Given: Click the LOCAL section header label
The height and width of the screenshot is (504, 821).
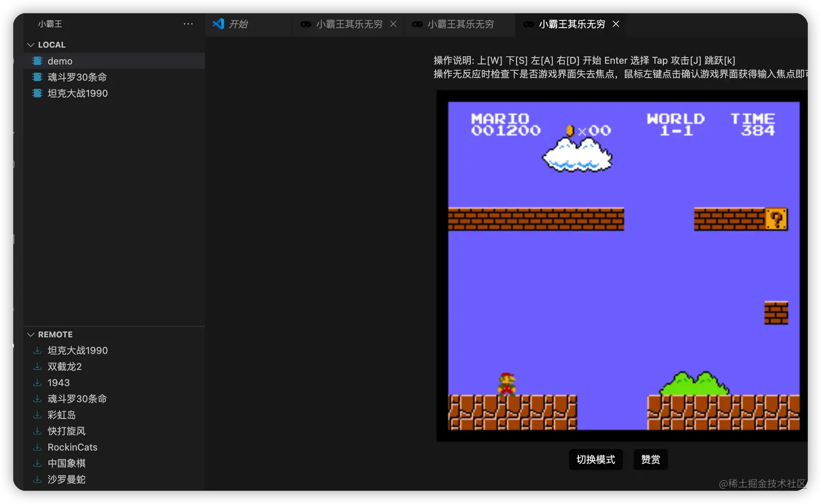Looking at the screenshot, I should [52, 45].
